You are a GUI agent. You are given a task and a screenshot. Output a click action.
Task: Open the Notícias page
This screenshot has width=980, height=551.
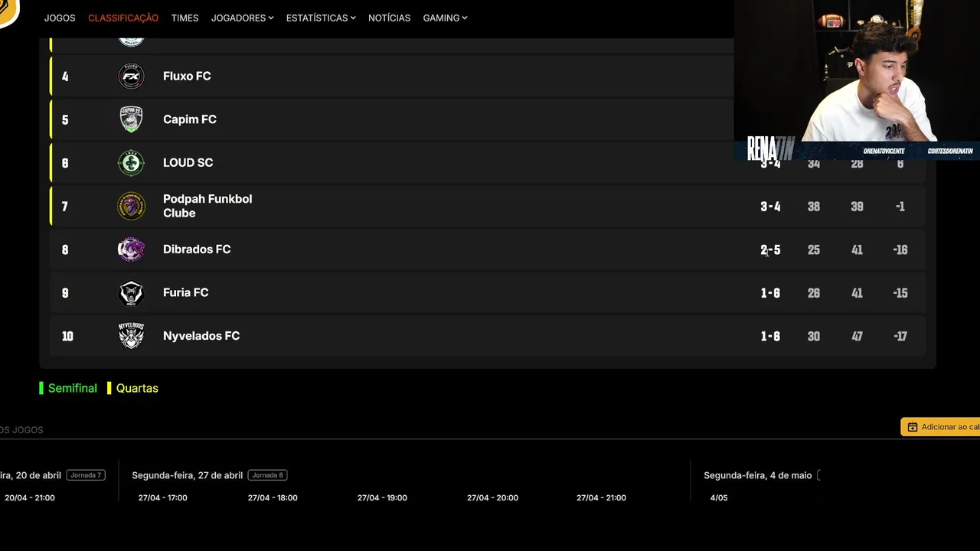(x=389, y=18)
